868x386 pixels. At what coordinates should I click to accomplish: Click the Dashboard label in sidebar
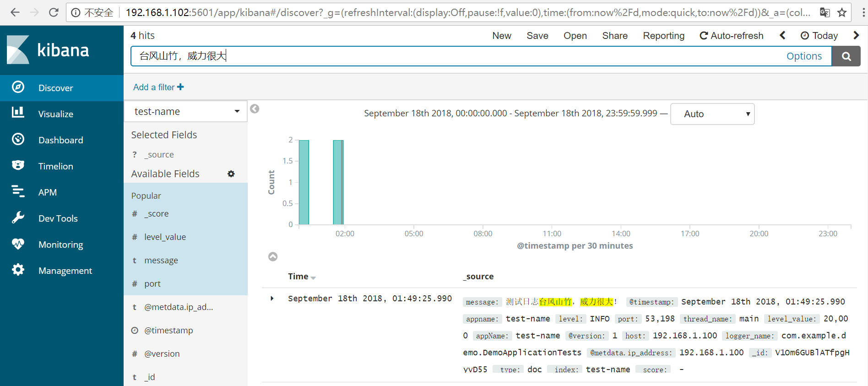pos(61,140)
